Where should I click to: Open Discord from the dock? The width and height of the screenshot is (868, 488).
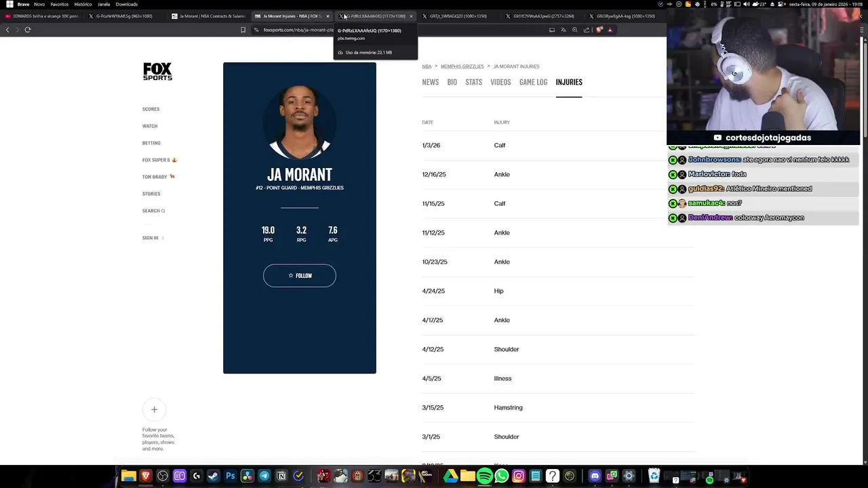click(x=595, y=476)
